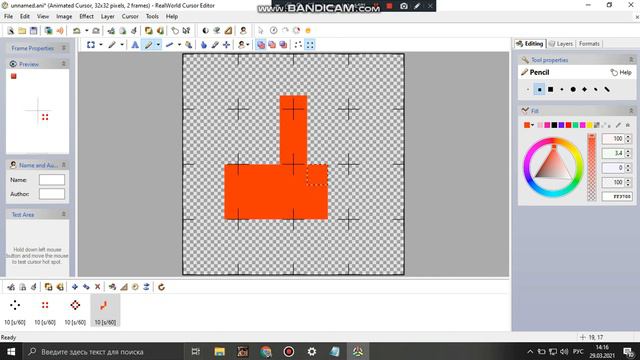Select the Text tool letter A icon

coord(135,45)
